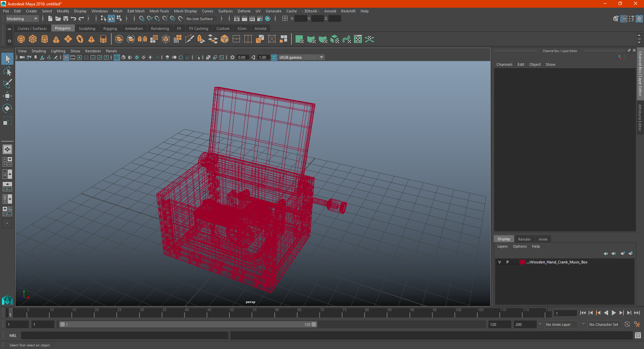Click the Extrude shelf icon
This screenshot has height=349, width=644.
click(x=201, y=39)
